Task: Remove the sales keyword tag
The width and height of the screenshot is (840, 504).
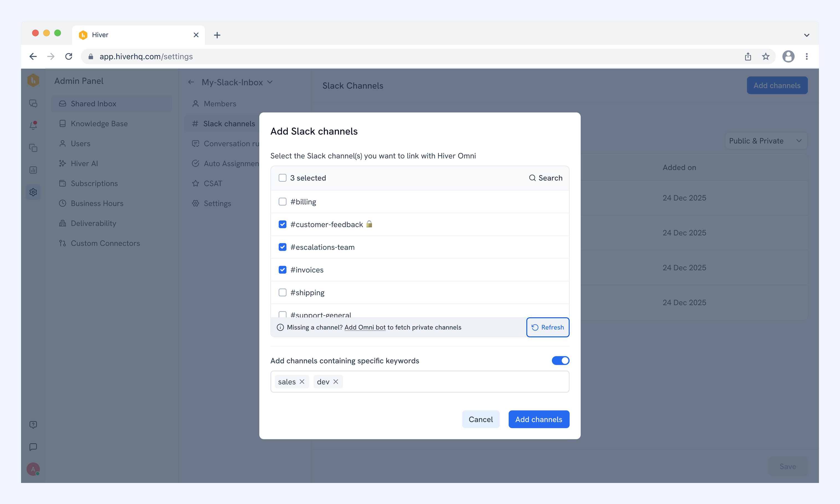Action: (302, 382)
